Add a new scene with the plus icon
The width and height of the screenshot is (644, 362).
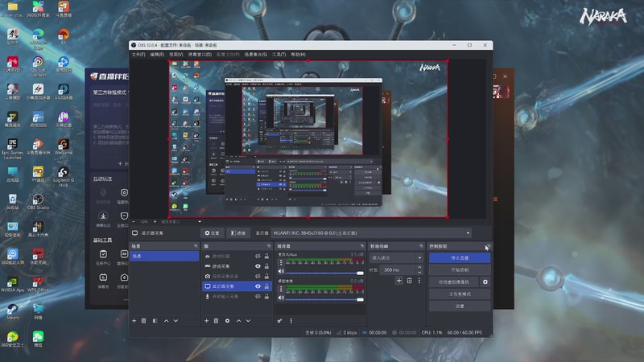click(134, 320)
